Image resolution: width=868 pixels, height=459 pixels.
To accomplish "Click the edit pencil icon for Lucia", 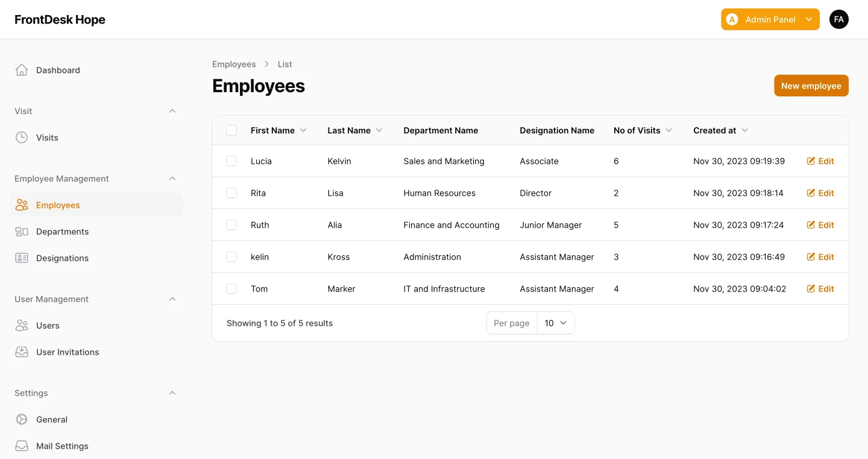I will pos(811,161).
